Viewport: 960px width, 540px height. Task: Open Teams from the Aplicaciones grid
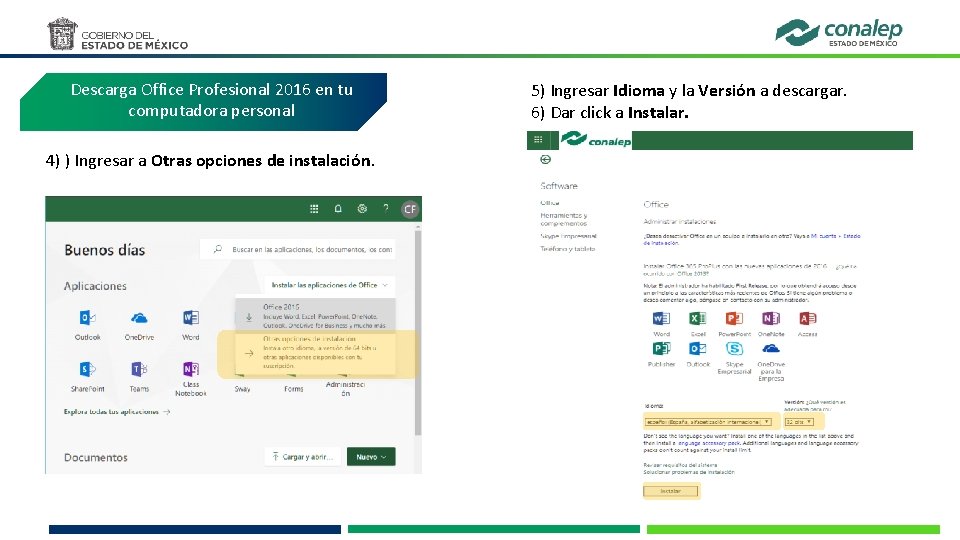point(139,376)
